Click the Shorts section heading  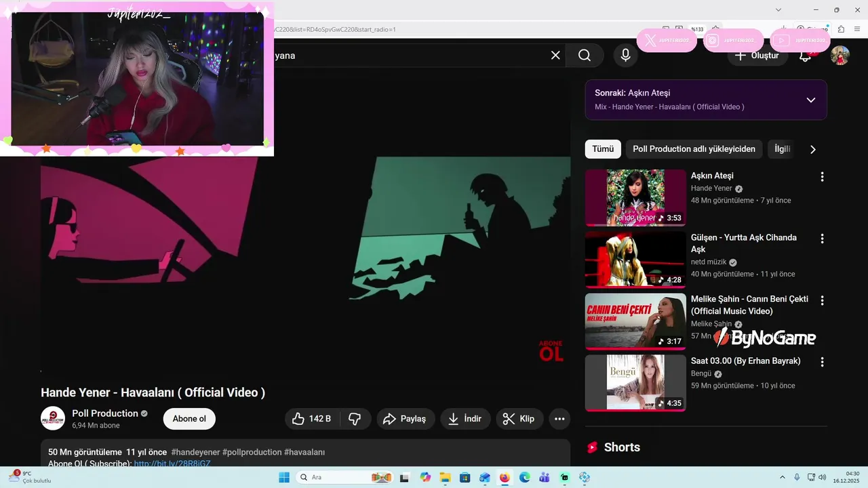point(622,447)
